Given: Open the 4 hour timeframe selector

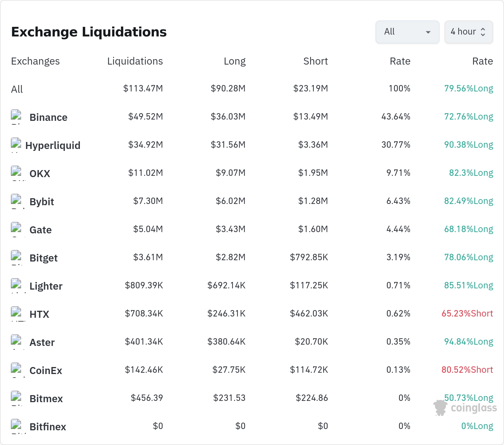Looking at the screenshot, I should pyautogui.click(x=469, y=32).
